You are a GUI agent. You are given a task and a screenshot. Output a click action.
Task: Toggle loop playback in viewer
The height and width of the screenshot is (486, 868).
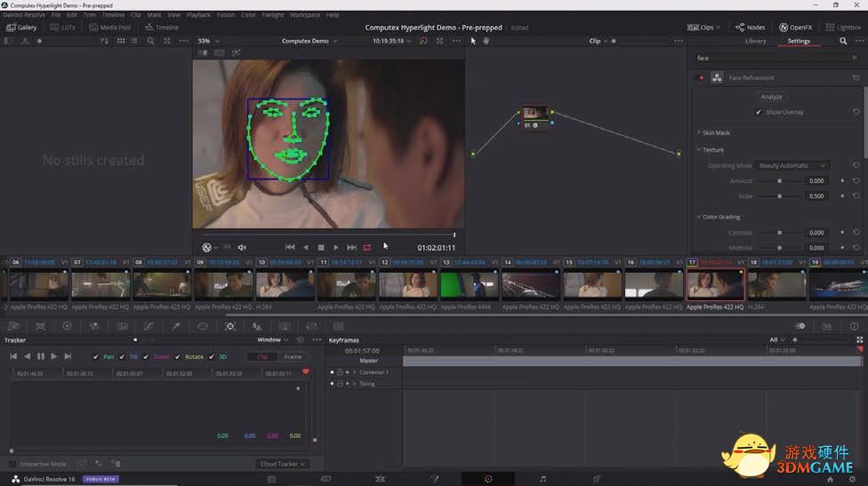click(366, 247)
